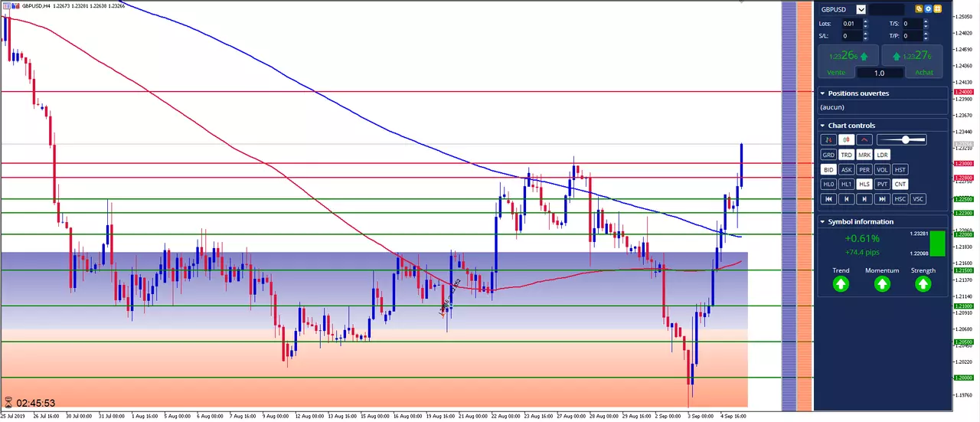The height and width of the screenshot is (422, 980).
Task: Jump to chart start with rewind icon
Action: [828, 199]
